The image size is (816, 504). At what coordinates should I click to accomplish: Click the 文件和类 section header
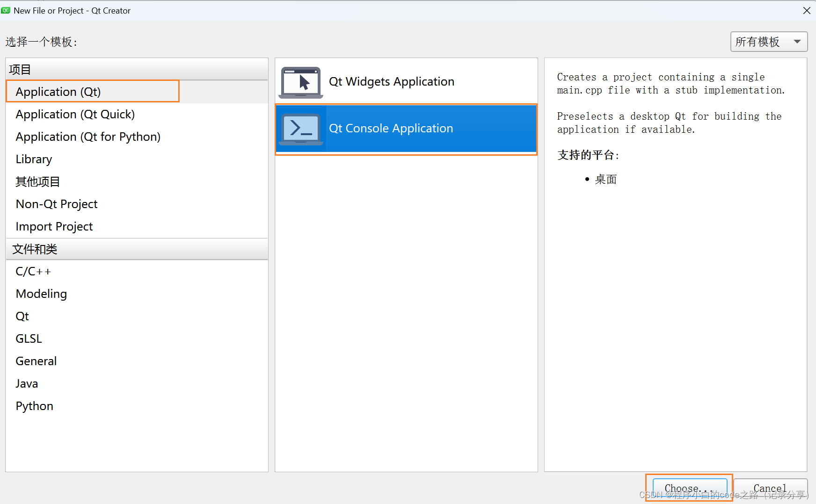(x=137, y=249)
